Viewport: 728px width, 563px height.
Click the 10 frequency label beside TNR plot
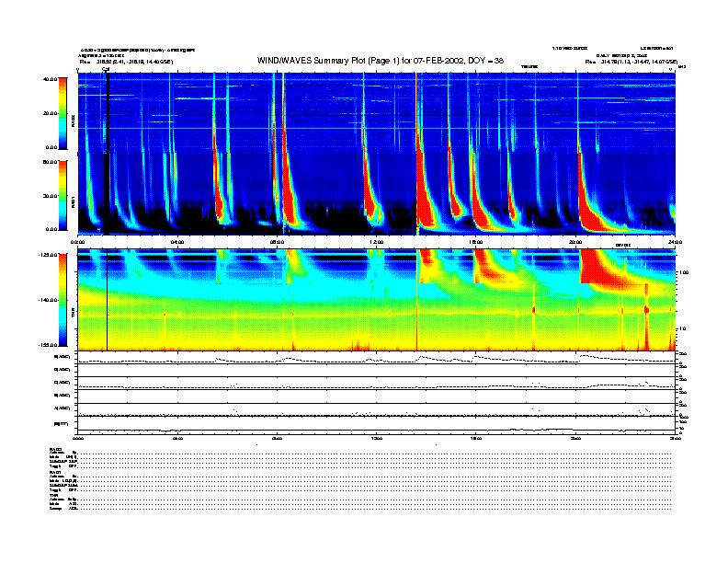tap(681, 328)
